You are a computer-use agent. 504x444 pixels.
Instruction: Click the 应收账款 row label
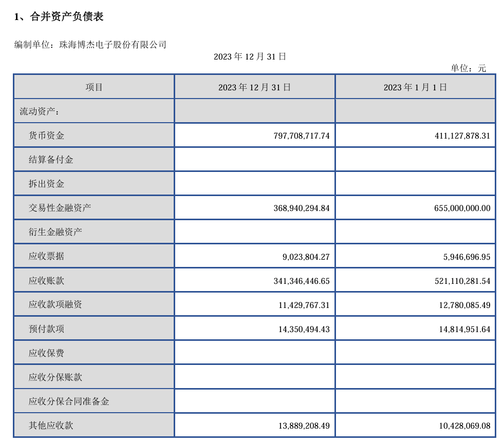click(x=46, y=281)
